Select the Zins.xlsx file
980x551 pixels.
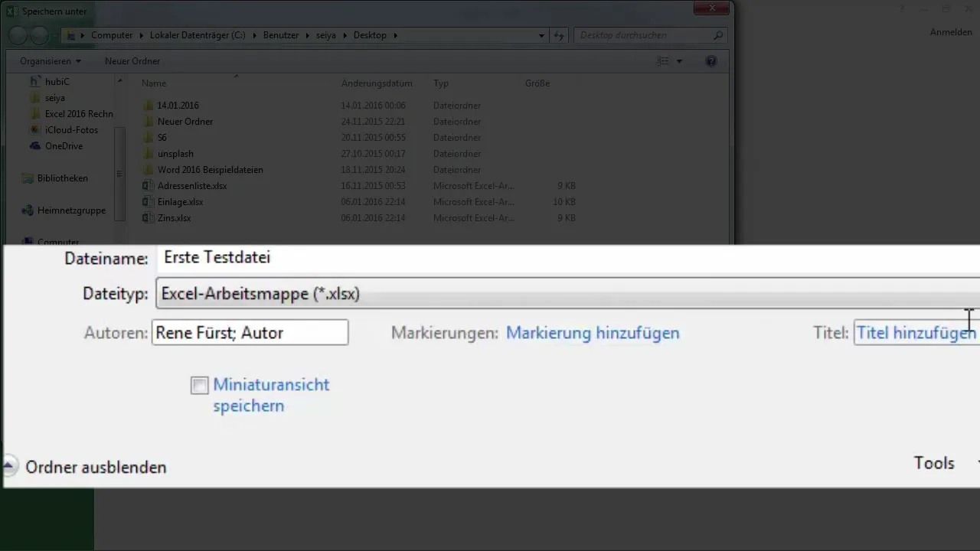[174, 218]
